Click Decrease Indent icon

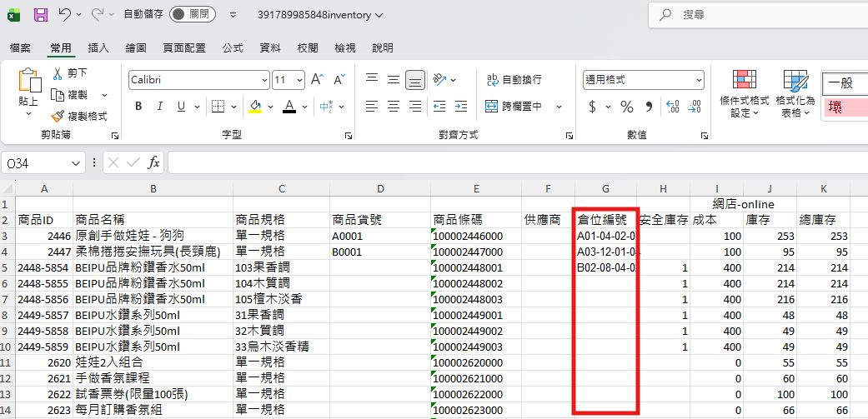tap(439, 106)
